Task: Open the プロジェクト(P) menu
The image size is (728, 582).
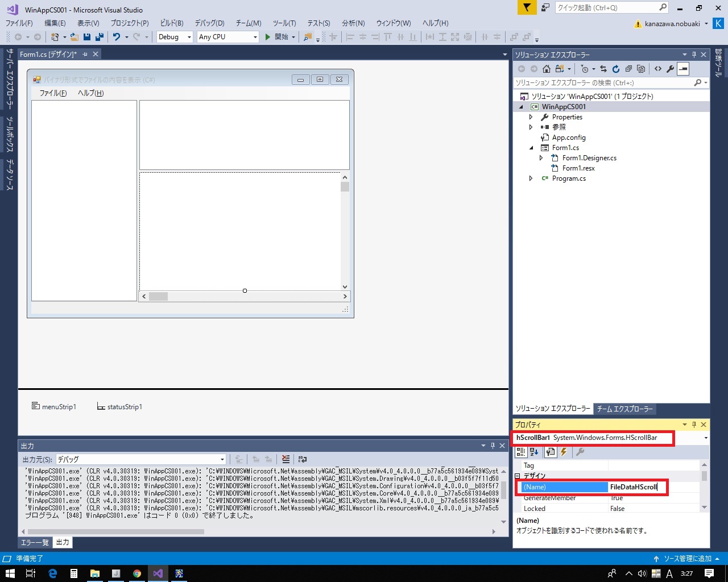Action: point(130,23)
